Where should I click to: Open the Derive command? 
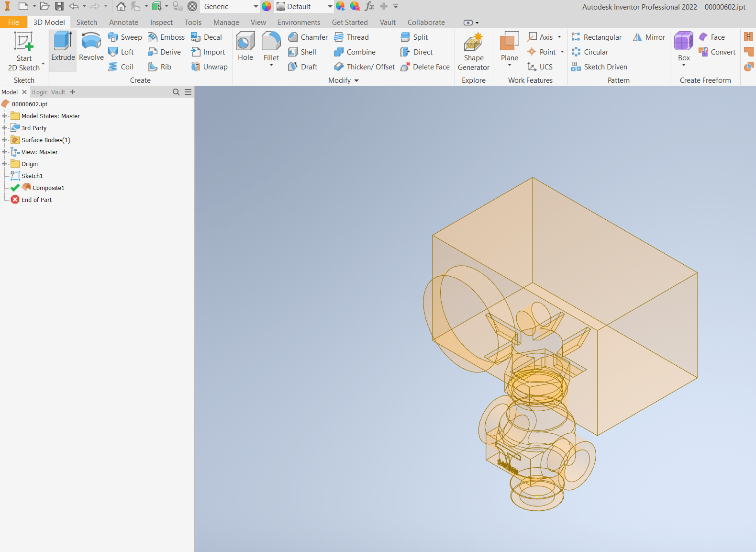[x=164, y=52]
